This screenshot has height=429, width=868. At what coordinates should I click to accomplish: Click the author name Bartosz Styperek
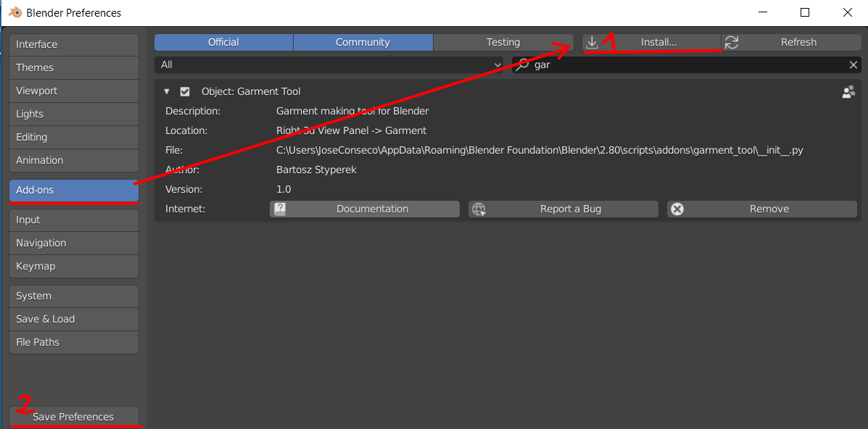coord(316,170)
